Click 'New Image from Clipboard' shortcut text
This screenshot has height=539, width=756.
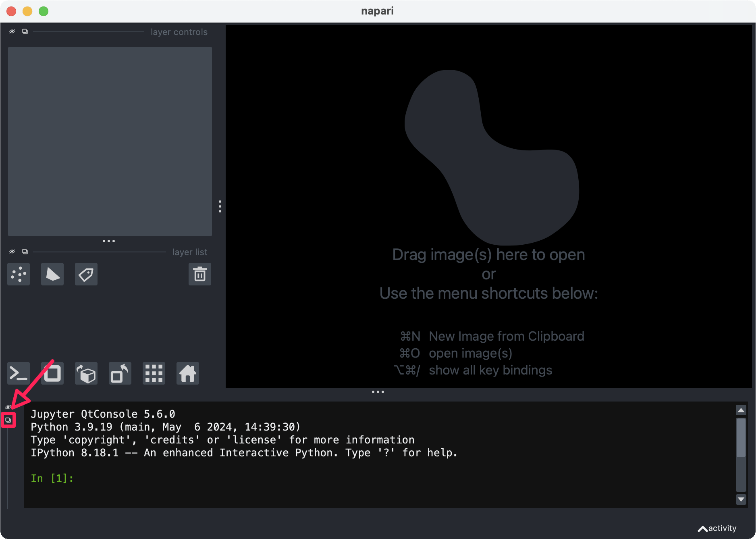coord(507,336)
